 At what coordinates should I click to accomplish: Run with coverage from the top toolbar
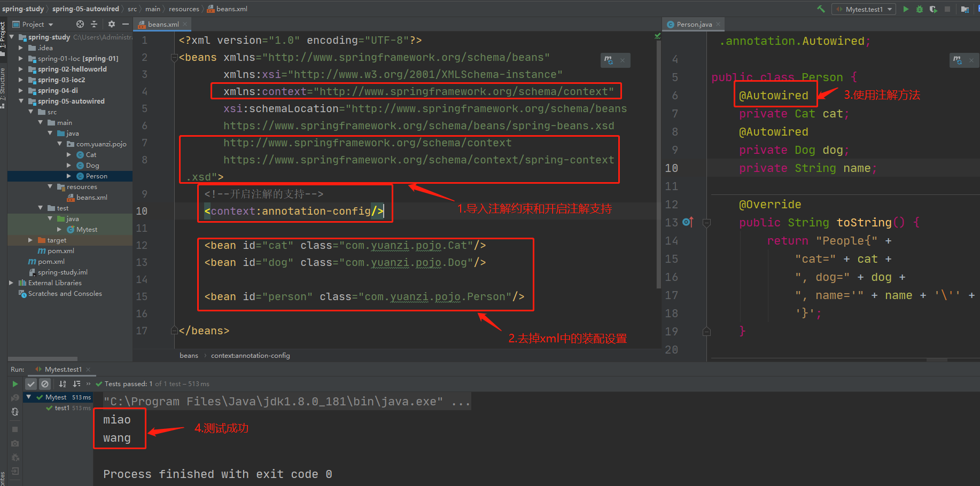[934, 9]
